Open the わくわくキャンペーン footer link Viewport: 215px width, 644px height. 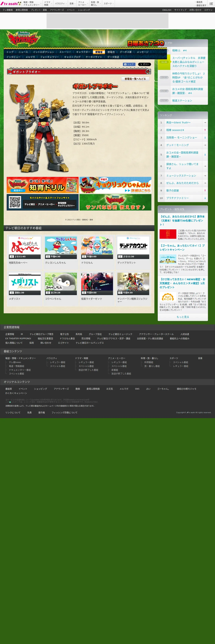(x=16, y=393)
